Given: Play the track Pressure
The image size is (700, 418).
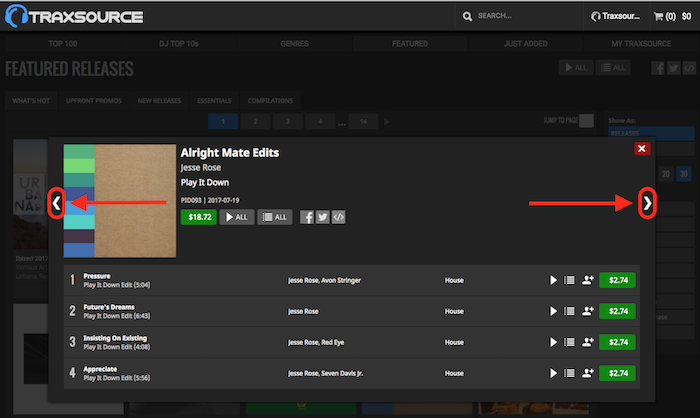Looking at the screenshot, I should pos(553,281).
